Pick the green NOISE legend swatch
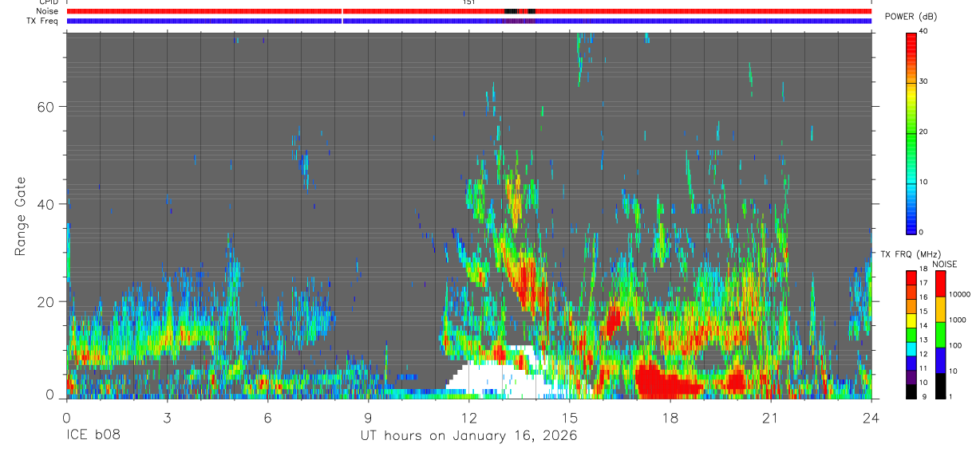 (939, 335)
